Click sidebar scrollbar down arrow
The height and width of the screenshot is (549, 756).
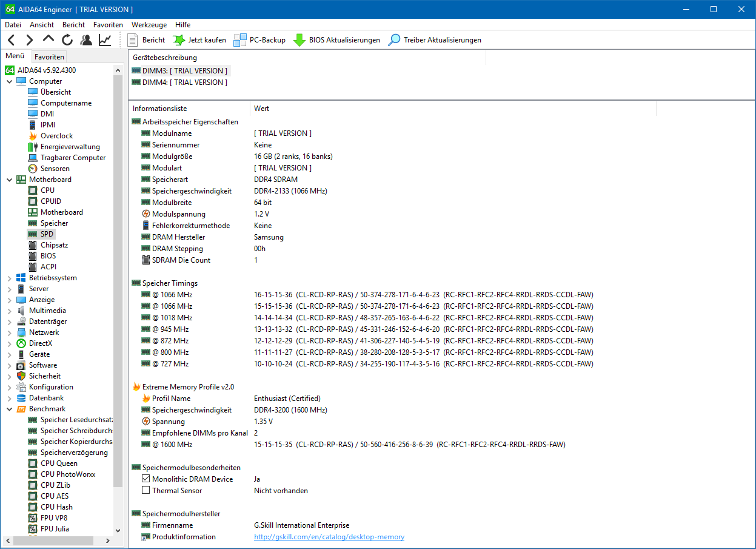coord(118,530)
